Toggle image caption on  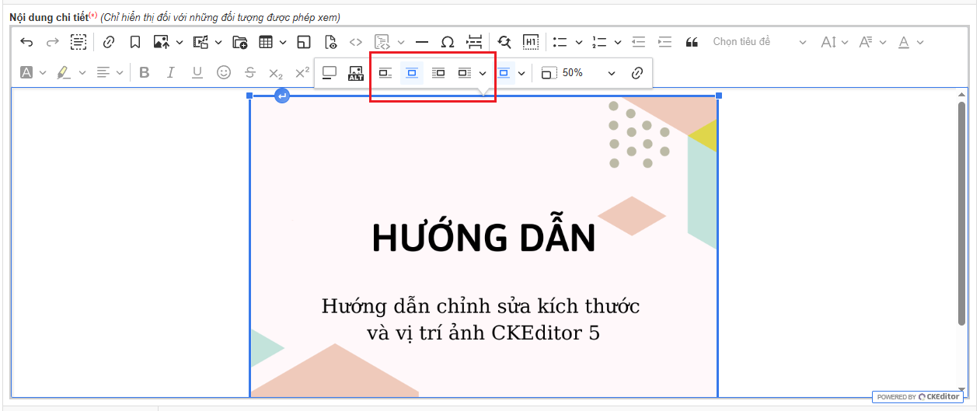coord(330,73)
